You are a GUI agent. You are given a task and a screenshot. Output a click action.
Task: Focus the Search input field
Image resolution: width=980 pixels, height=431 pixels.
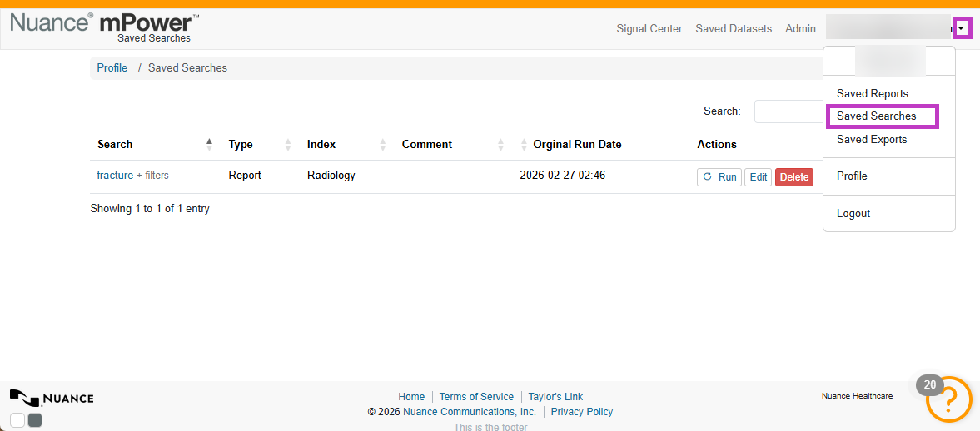[x=788, y=111]
